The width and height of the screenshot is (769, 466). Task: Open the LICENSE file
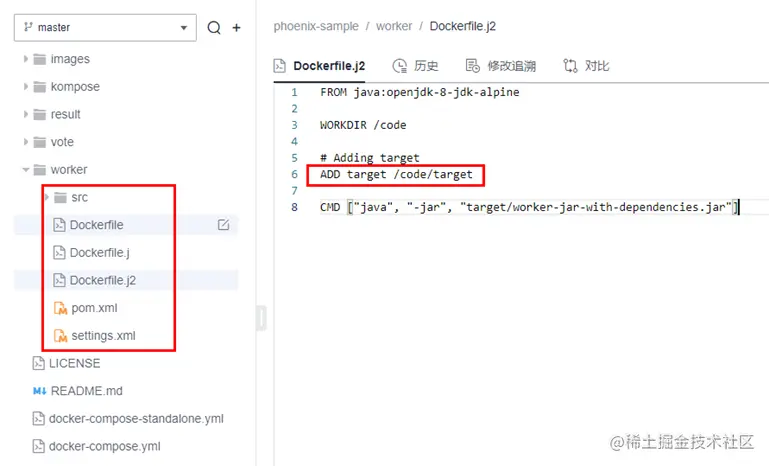click(x=75, y=363)
